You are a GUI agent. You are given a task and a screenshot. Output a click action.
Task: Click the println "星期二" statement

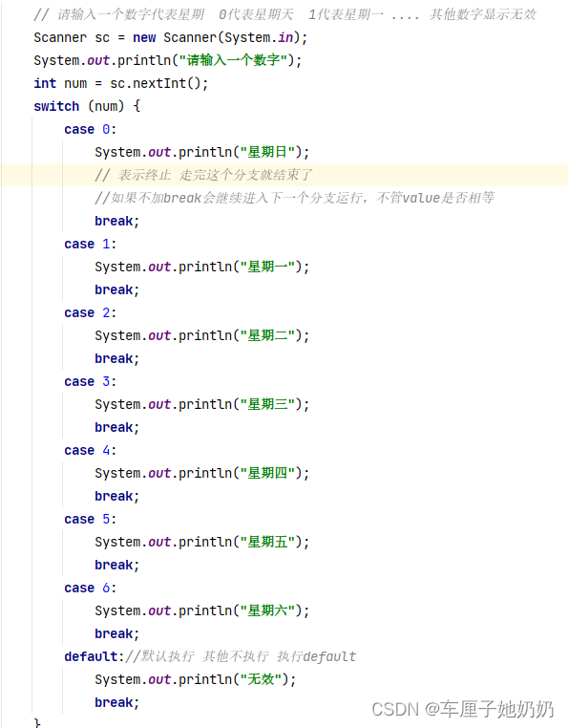tap(201, 335)
